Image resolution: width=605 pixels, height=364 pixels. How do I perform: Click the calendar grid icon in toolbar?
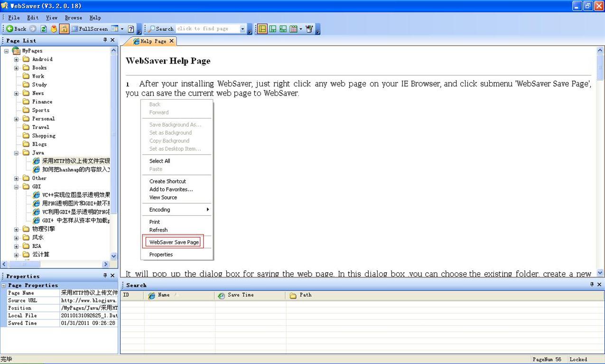293,29
